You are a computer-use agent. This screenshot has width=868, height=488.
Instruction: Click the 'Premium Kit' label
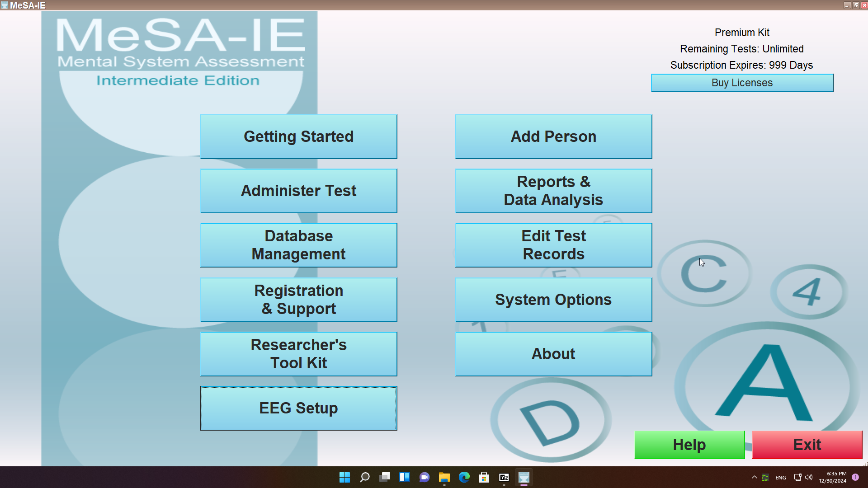coord(742,33)
